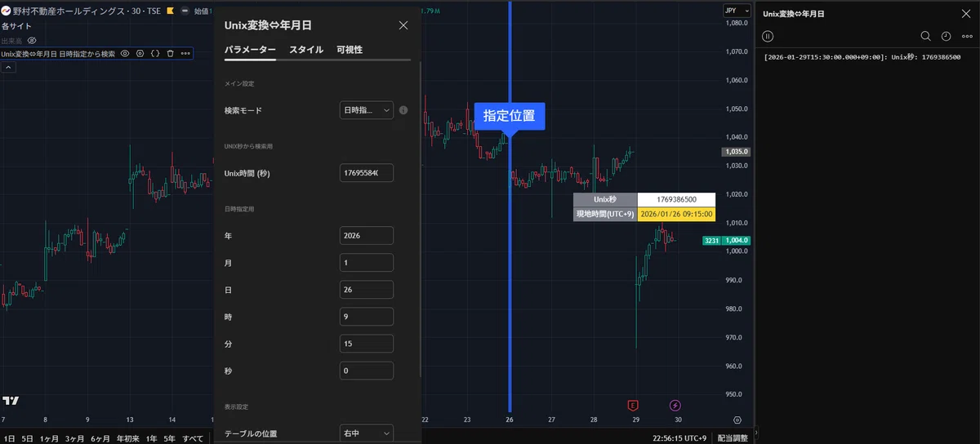Click the 月 input field
980x444 pixels.
click(367, 263)
